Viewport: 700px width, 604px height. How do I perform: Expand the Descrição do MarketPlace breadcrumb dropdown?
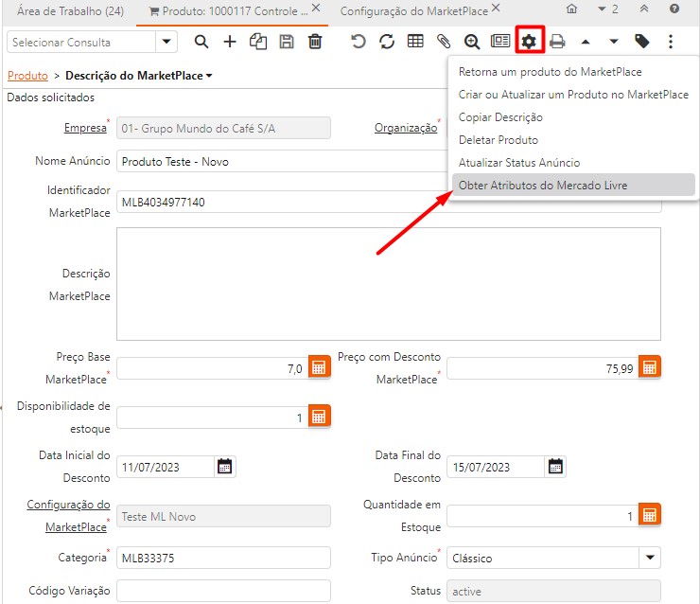[x=209, y=76]
